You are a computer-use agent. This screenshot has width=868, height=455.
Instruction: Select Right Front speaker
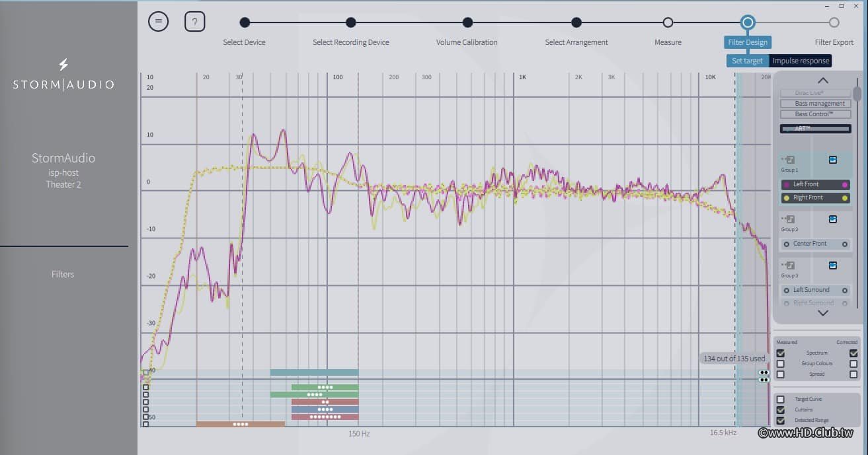coord(815,198)
